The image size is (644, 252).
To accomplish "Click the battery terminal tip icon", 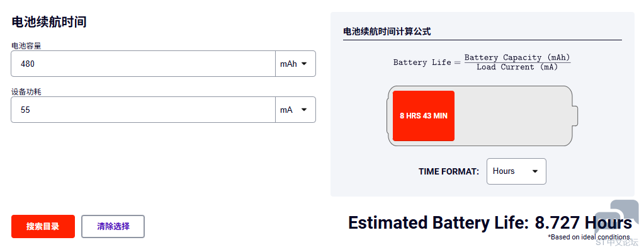I will (575, 116).
